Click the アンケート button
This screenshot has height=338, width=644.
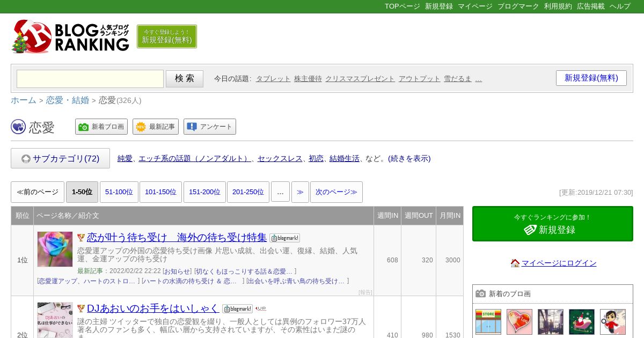click(x=210, y=127)
